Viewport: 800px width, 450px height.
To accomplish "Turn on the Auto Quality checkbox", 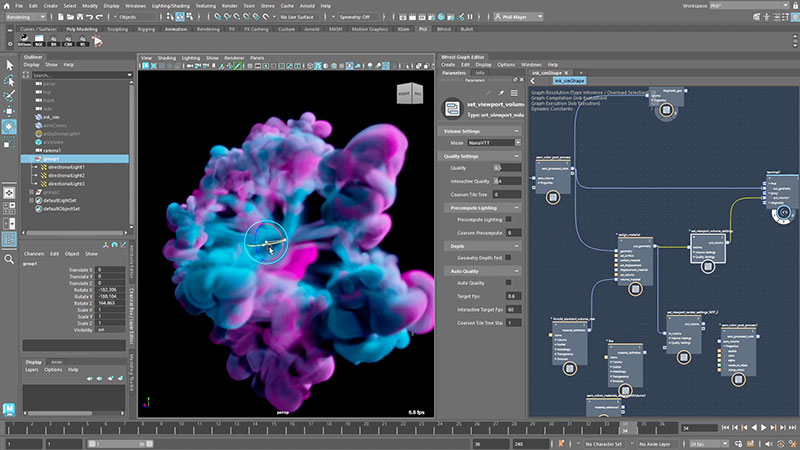I will pos(510,283).
